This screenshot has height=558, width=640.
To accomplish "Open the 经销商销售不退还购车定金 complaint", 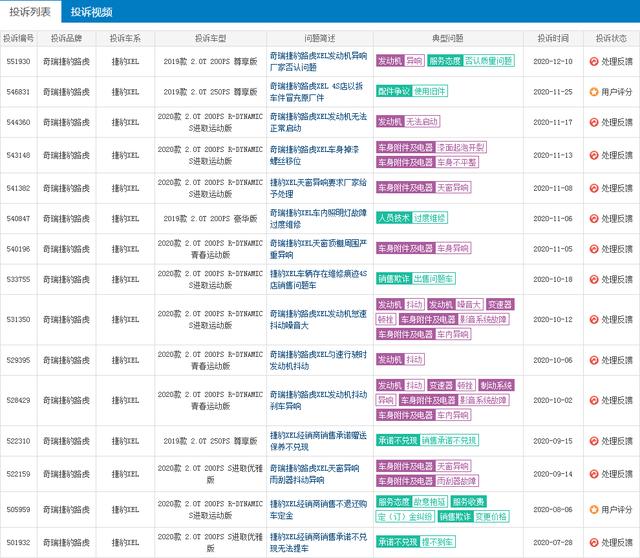I will 318,510.
